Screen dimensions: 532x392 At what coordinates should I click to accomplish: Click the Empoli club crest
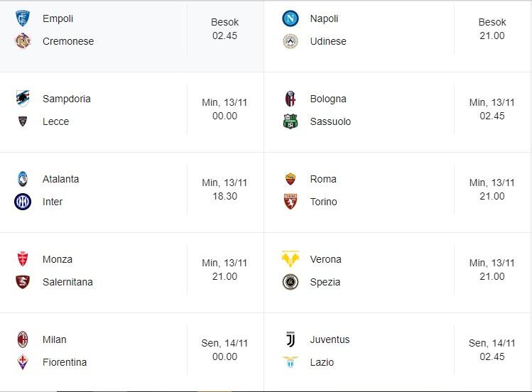23,18
